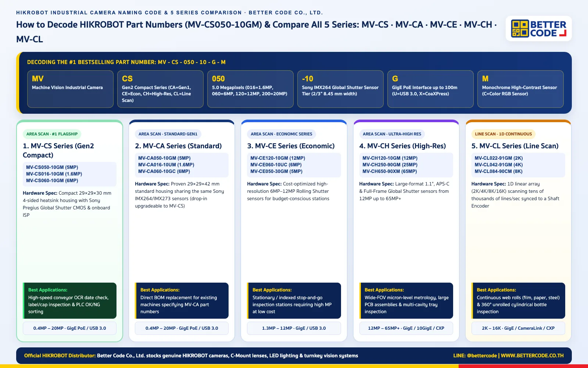The height and width of the screenshot is (368, 588).
Task: Click the 'AREA SCAN · ECONOMIC SERIES' badge
Action: point(282,134)
